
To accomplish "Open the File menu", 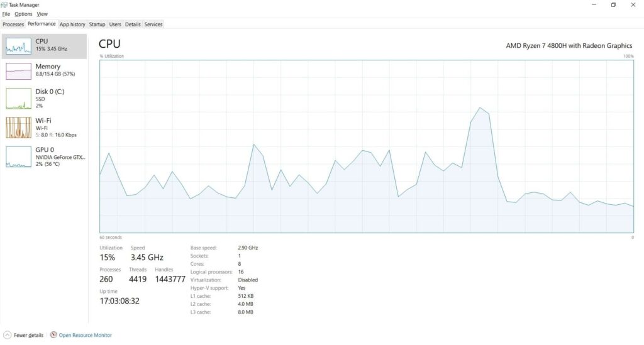I will [6, 14].
